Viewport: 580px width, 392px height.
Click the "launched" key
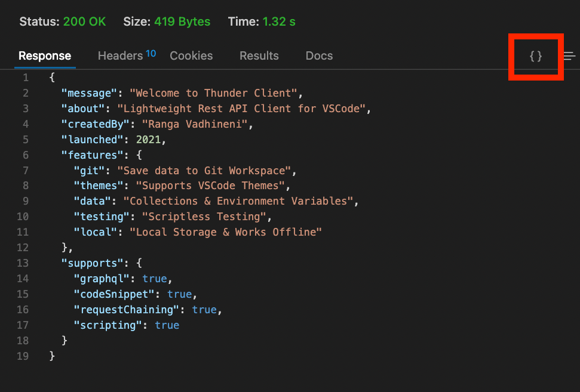pos(92,140)
